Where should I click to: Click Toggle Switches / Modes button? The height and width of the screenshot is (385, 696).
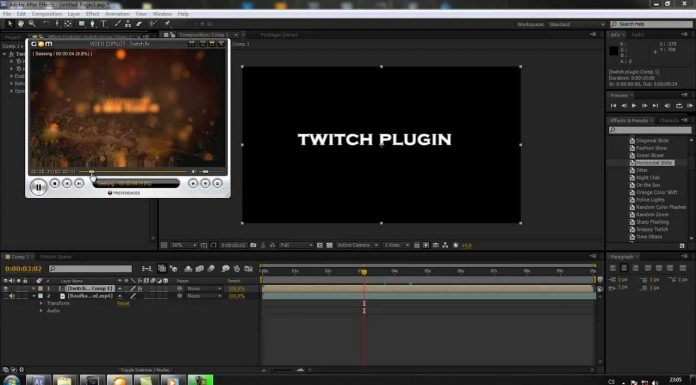coord(145,370)
